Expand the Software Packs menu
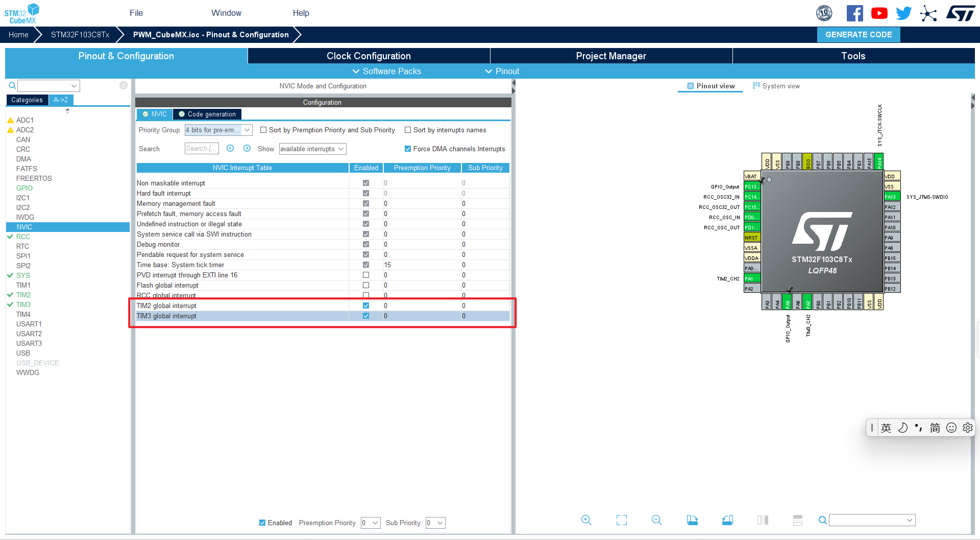Image resolution: width=980 pixels, height=540 pixels. (387, 71)
